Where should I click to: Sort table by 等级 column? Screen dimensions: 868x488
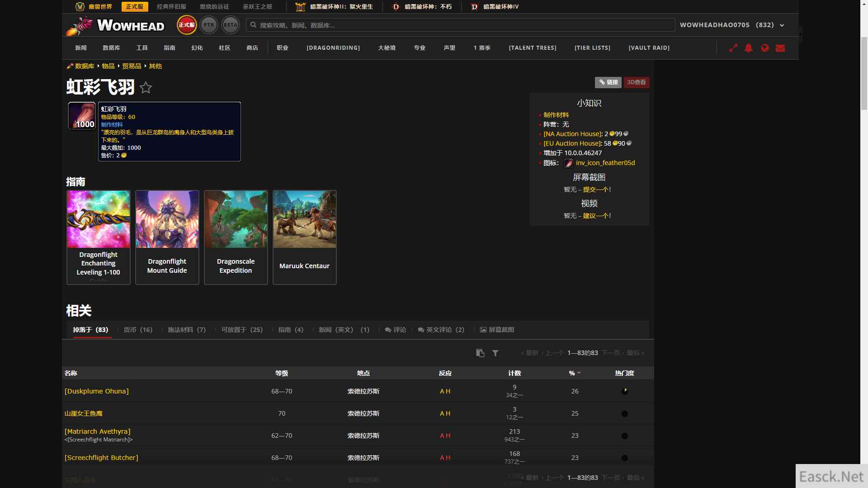click(282, 373)
